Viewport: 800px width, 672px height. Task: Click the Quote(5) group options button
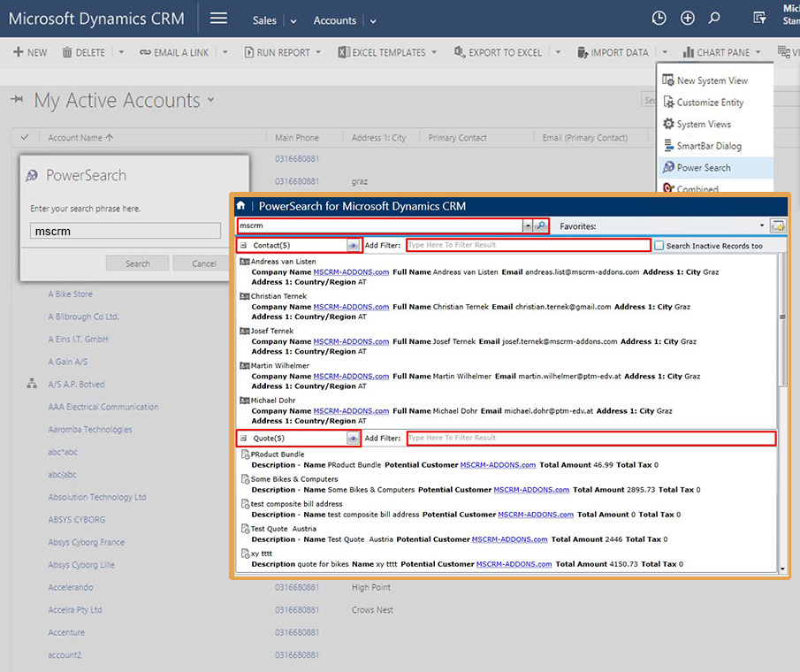pos(353,439)
